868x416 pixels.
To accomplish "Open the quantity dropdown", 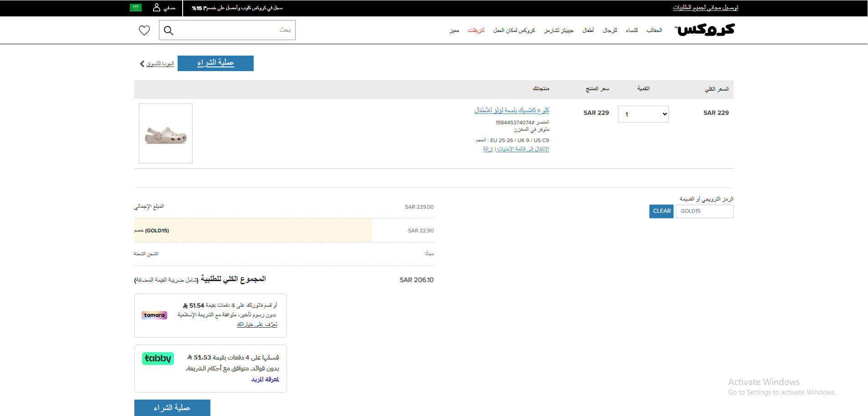I will tap(643, 114).
